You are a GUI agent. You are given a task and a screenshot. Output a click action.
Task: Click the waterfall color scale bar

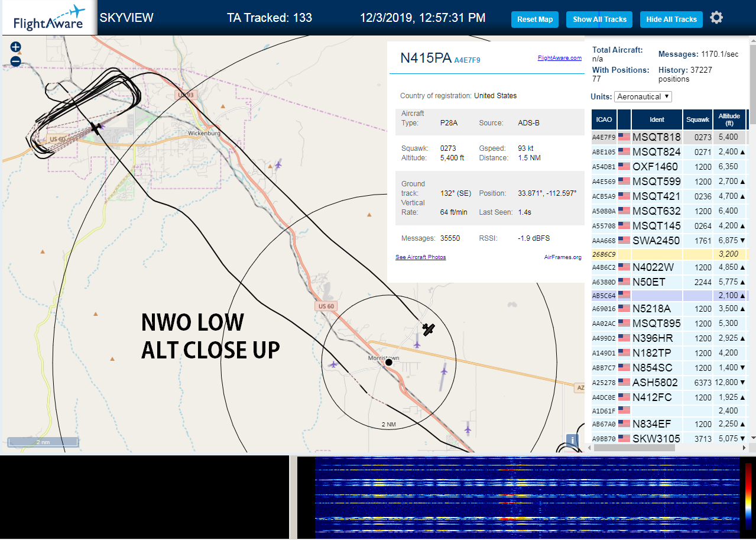tap(748, 496)
